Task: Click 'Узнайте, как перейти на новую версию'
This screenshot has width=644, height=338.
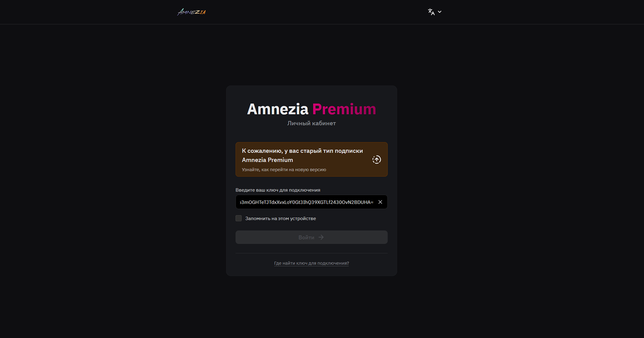Action: pyautogui.click(x=284, y=170)
